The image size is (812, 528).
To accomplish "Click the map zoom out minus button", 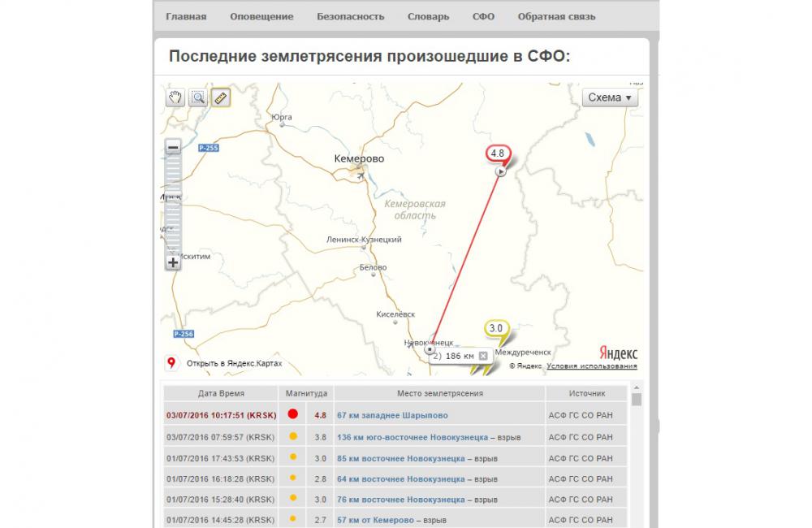I will tap(173, 147).
